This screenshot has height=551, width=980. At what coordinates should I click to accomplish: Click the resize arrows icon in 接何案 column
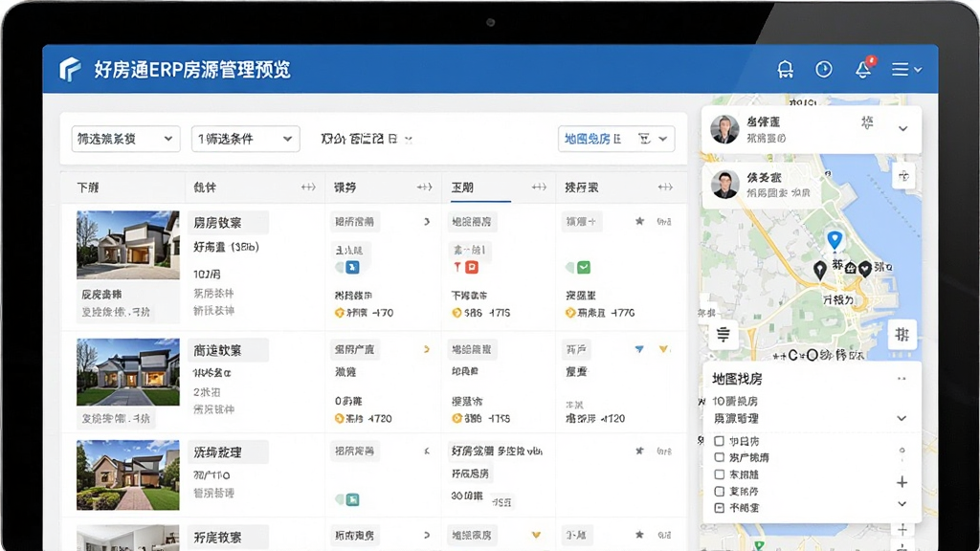pyautogui.click(x=665, y=187)
